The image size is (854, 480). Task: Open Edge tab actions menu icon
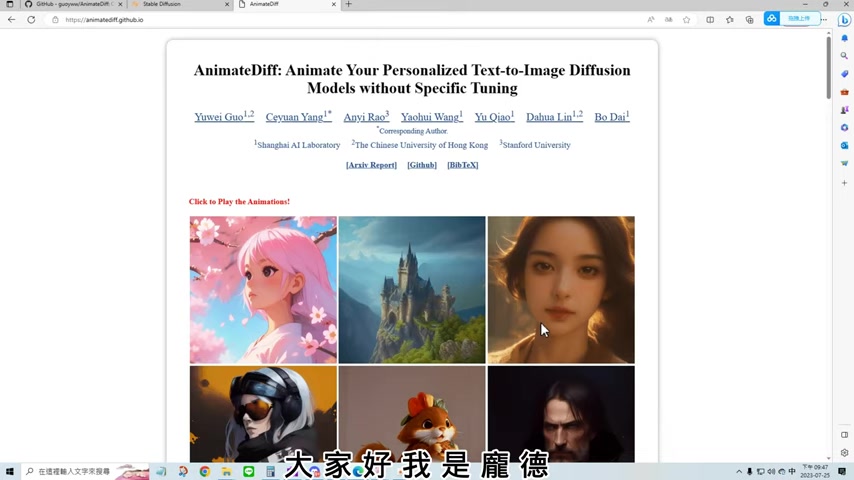coord(9,4)
